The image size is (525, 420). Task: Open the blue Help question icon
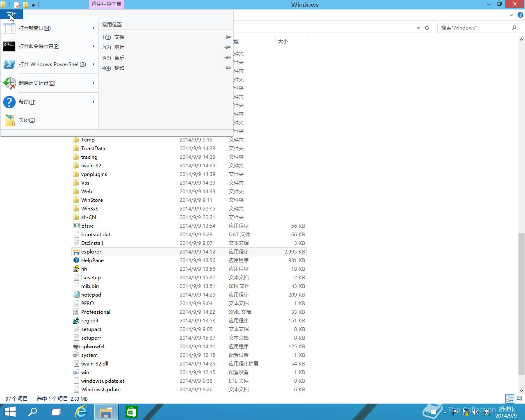[520, 15]
